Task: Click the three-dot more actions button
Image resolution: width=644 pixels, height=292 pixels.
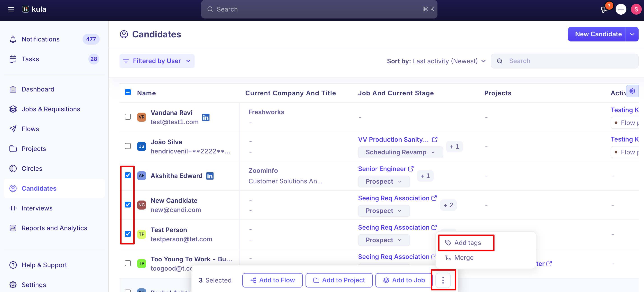Action: click(443, 280)
